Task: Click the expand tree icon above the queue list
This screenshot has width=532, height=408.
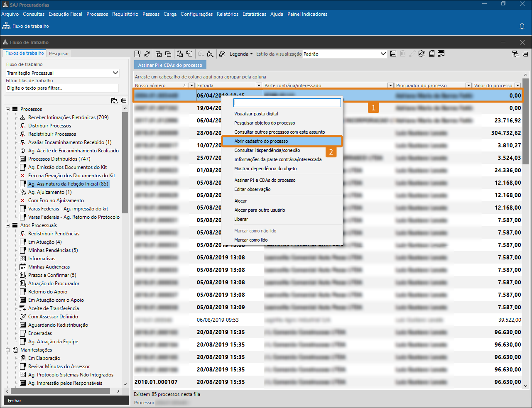Action: [x=114, y=100]
